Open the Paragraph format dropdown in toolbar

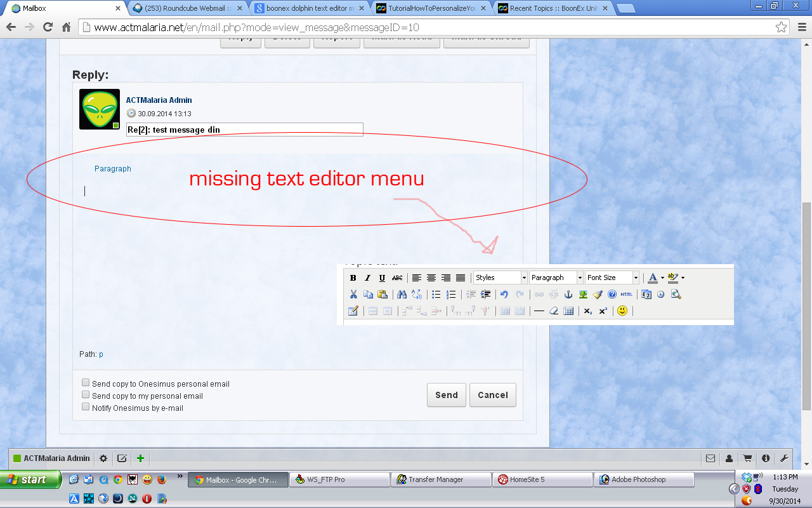556,278
